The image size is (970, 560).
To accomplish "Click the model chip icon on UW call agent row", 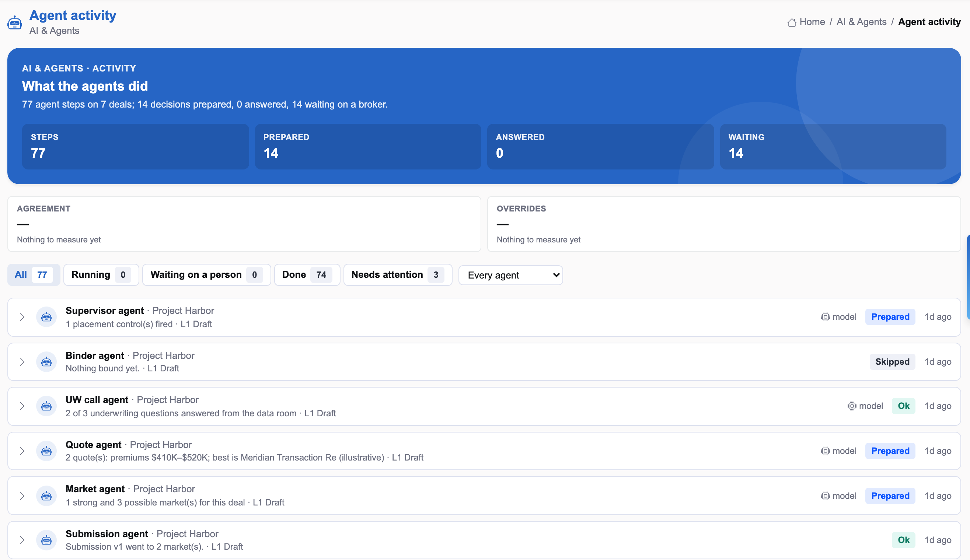I will tap(852, 406).
